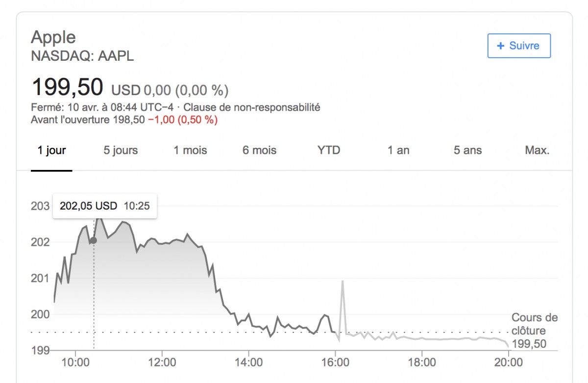Open the Clause de non-responsabilité link
Screen dimensions: 588x383
pyautogui.click(x=252, y=107)
